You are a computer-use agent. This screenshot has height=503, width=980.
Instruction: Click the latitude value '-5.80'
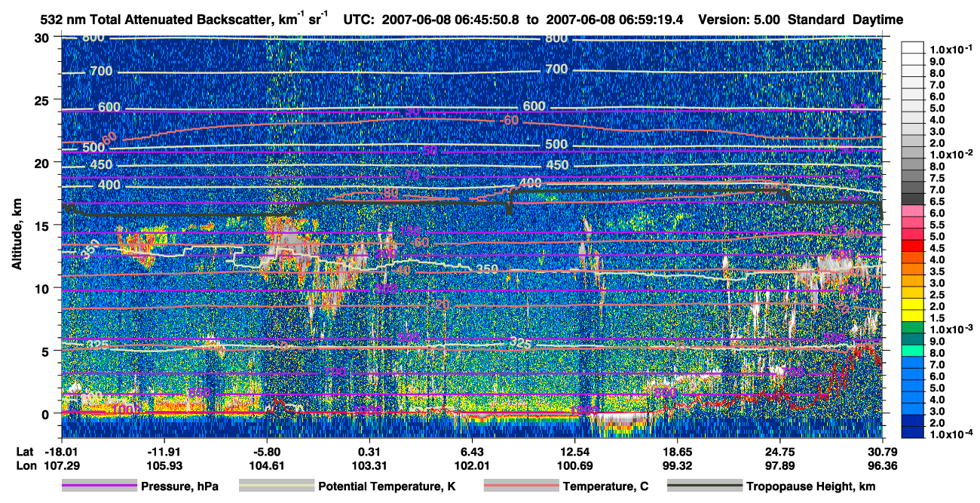pos(268,451)
